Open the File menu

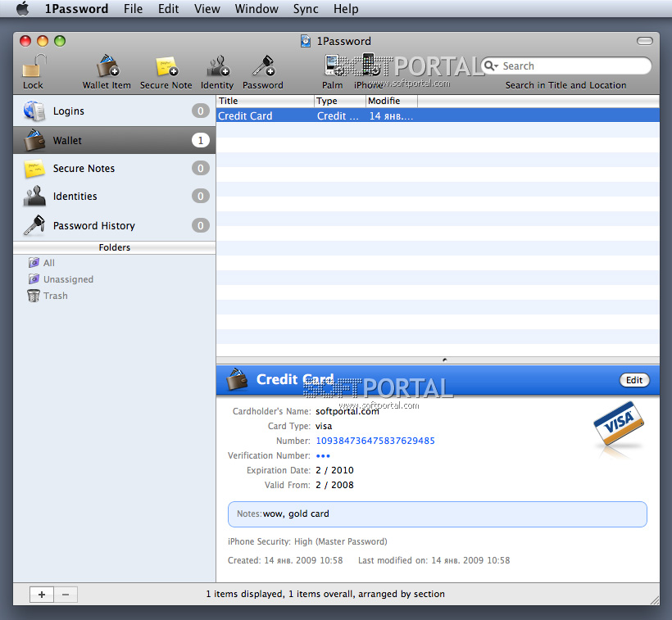coord(133,8)
